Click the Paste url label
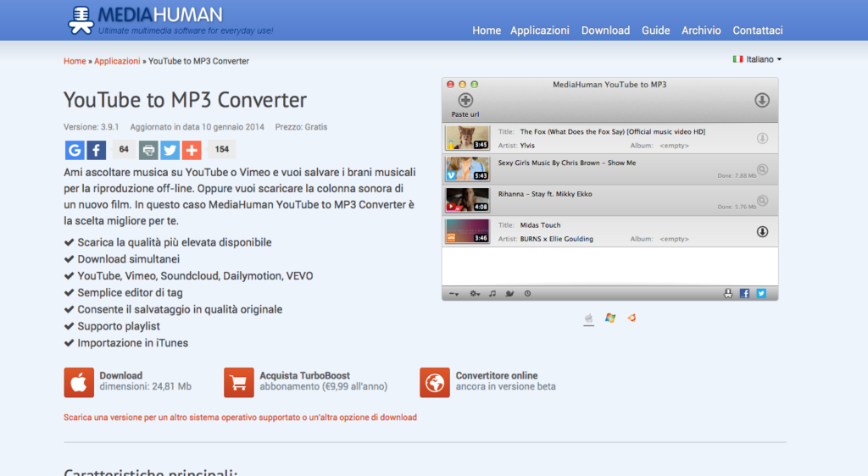This screenshot has height=476, width=868. point(465,114)
